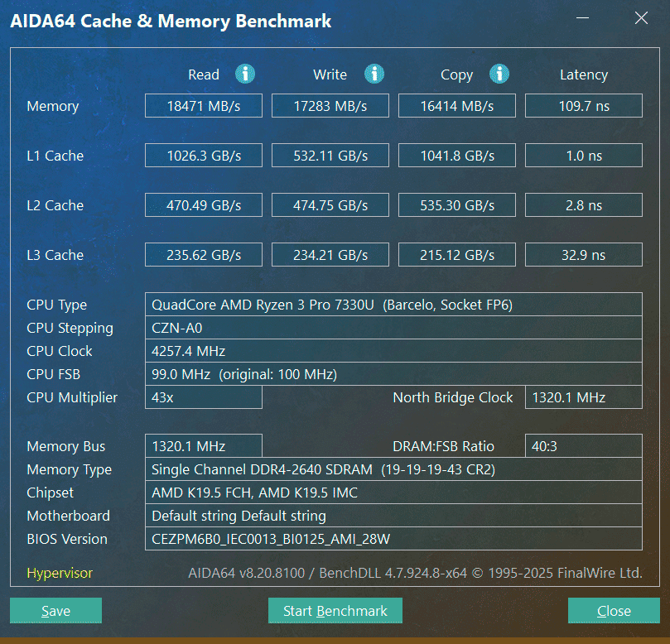Click Start Benchmark button
The width and height of the screenshot is (670, 644).
pyautogui.click(x=335, y=610)
